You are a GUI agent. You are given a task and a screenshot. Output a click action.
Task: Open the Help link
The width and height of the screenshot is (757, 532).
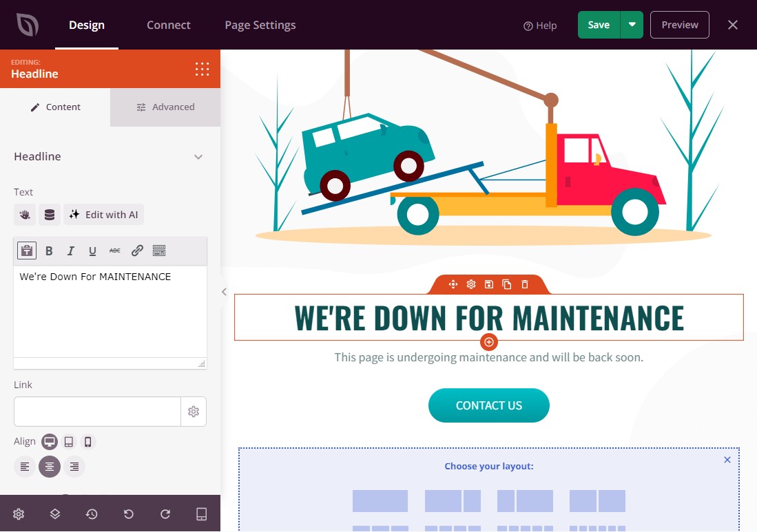540,25
